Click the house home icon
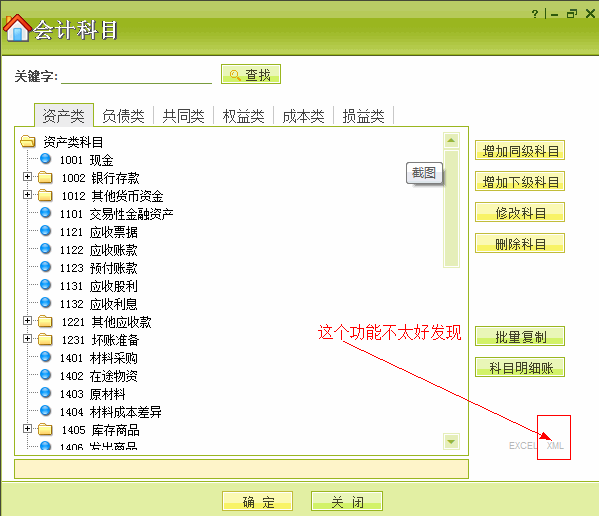This screenshot has height=516, width=599. [x=17, y=28]
